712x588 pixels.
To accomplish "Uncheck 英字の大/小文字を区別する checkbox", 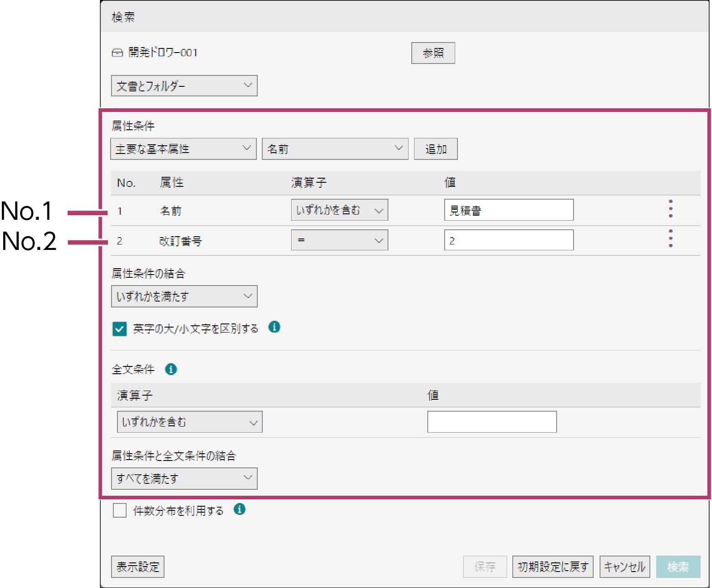I will 120,328.
